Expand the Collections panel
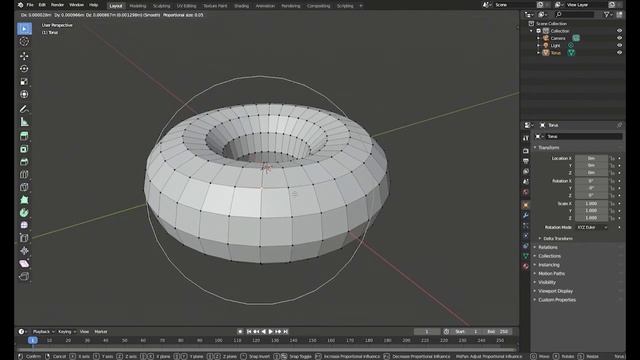This screenshot has width=640, height=360. tap(549, 256)
